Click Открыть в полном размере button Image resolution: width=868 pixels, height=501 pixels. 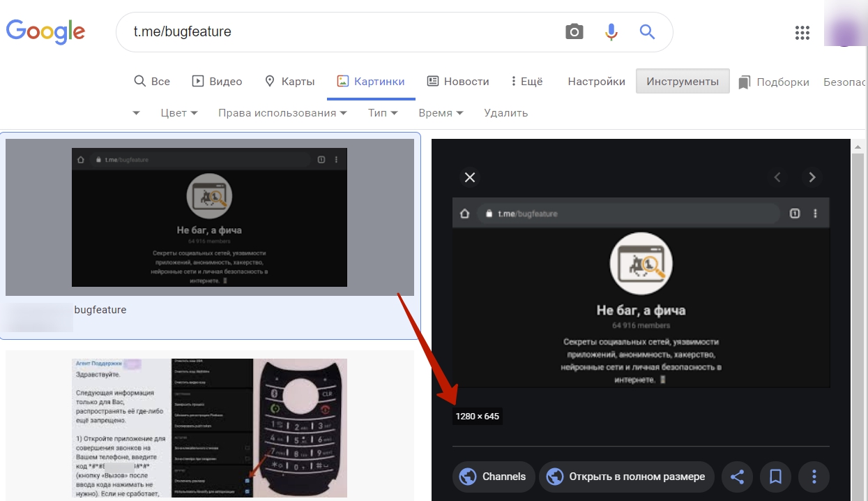627,477
